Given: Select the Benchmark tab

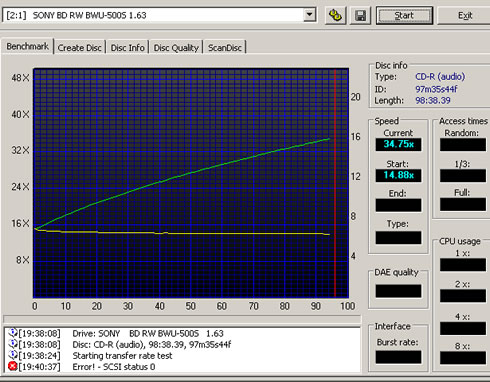Looking at the screenshot, I should click(28, 46).
